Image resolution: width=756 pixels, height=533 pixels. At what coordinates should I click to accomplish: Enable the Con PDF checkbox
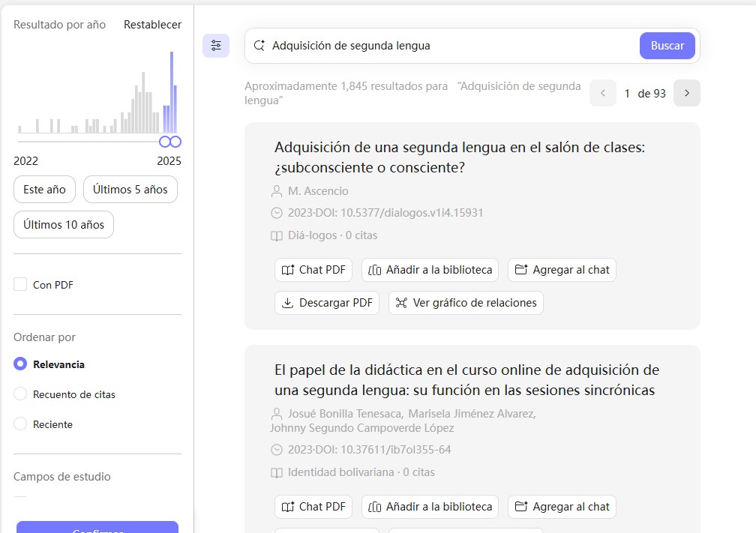[x=20, y=285]
